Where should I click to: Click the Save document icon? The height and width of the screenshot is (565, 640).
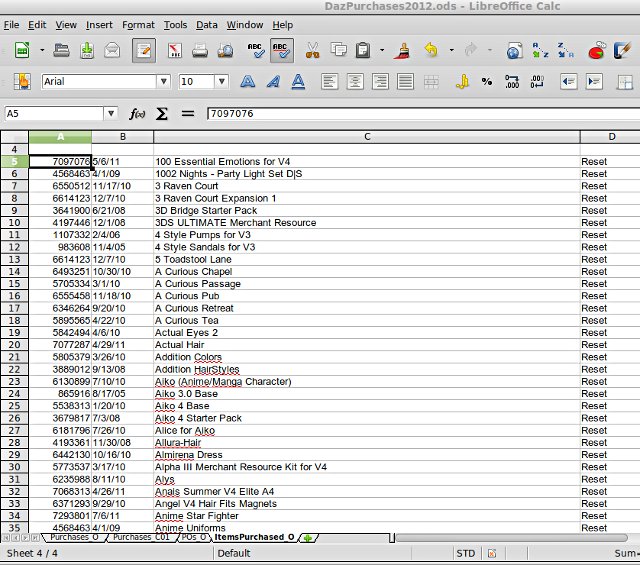(87, 51)
